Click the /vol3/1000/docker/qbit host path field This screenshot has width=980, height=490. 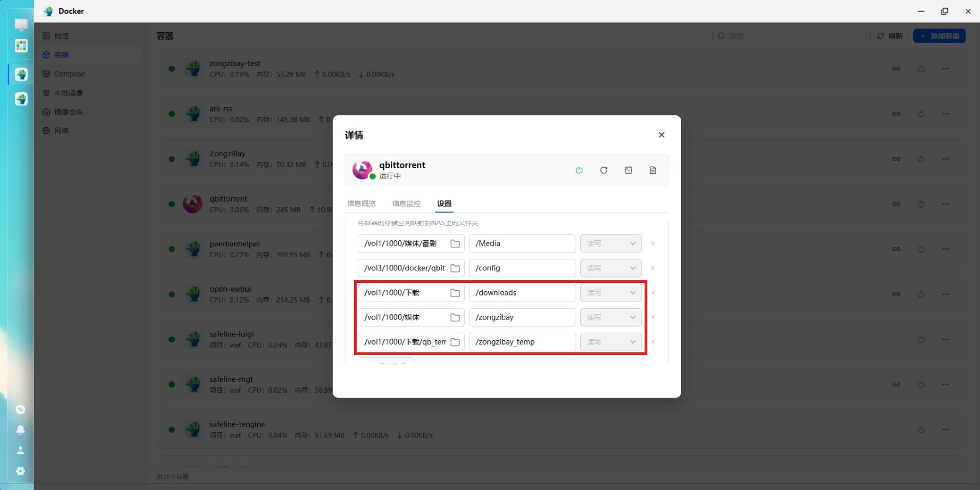(411, 268)
